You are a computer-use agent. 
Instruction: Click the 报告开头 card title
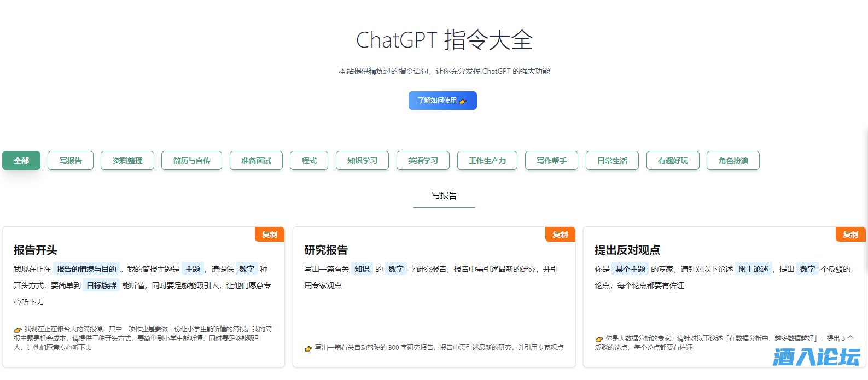[36, 250]
